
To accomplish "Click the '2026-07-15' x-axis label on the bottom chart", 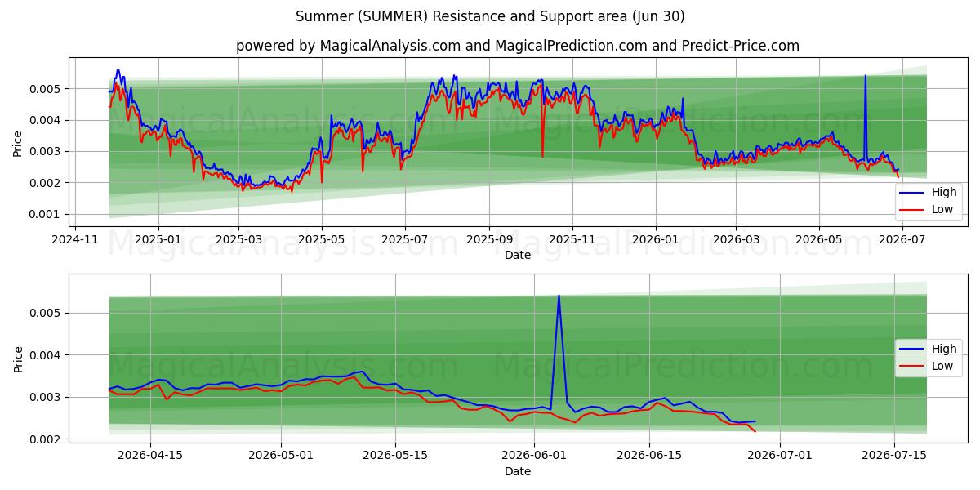I will click(894, 456).
